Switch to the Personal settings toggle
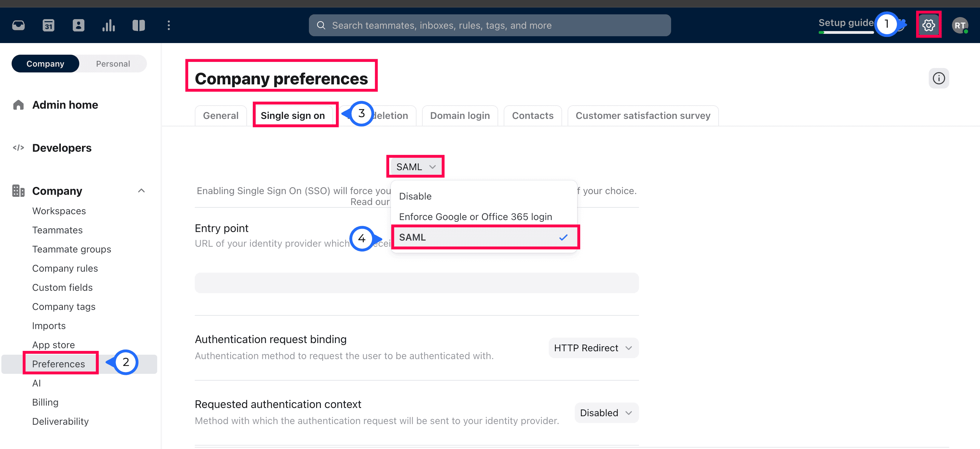This screenshot has height=449, width=980. [x=113, y=63]
